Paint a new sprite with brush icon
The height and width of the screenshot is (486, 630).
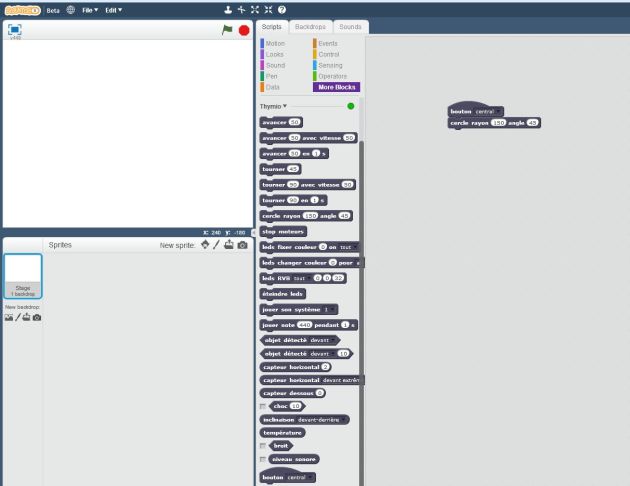pos(217,245)
